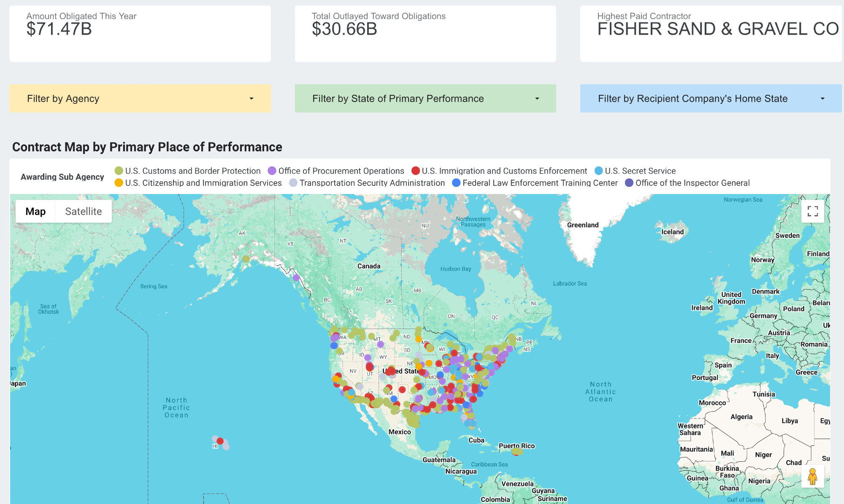The image size is (844, 504).
Task: Click the Amount Obligated This Year card
Action: coord(140,34)
